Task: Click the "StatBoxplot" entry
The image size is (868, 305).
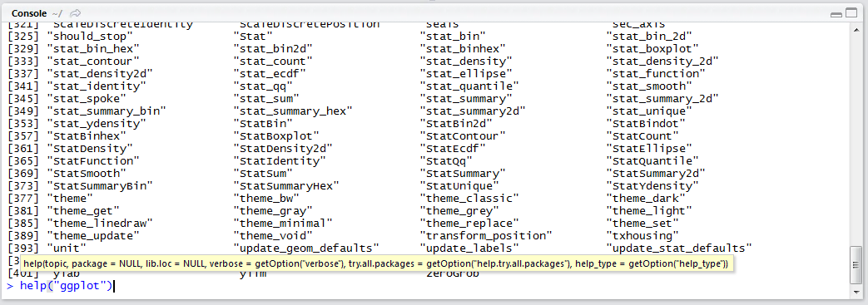Action: click(x=276, y=135)
